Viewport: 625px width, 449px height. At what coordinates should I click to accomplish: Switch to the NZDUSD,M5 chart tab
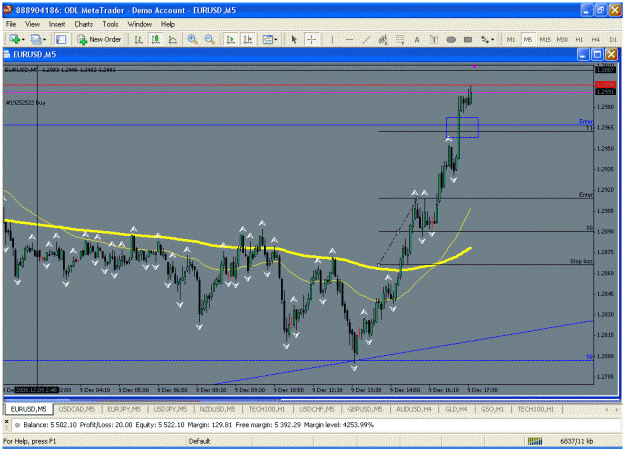(217, 409)
